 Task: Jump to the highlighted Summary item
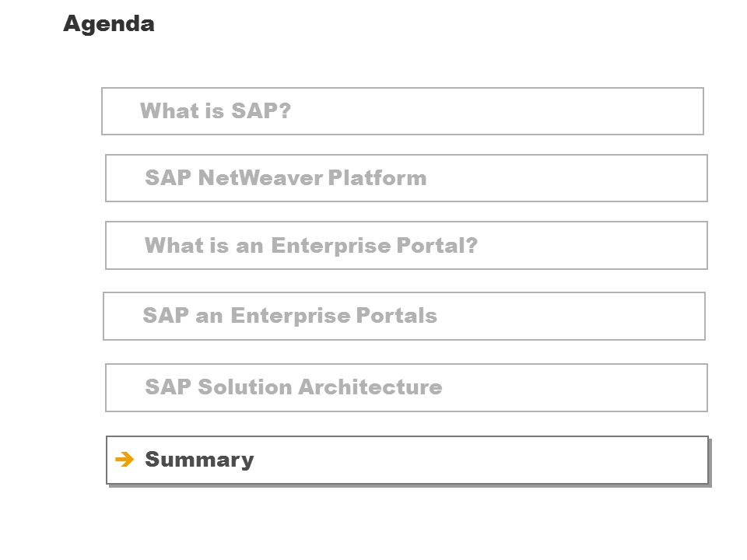(x=407, y=460)
